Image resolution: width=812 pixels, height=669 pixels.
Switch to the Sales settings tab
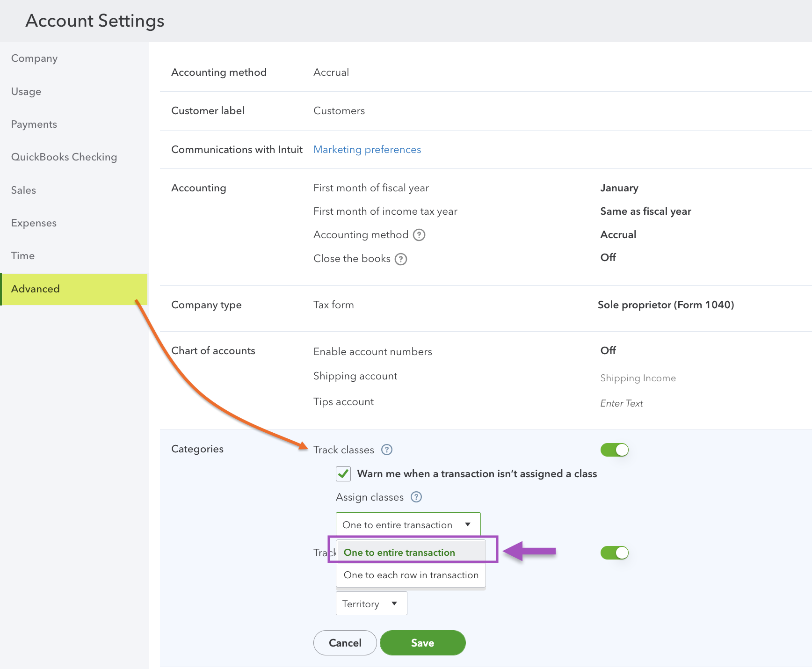tap(23, 190)
